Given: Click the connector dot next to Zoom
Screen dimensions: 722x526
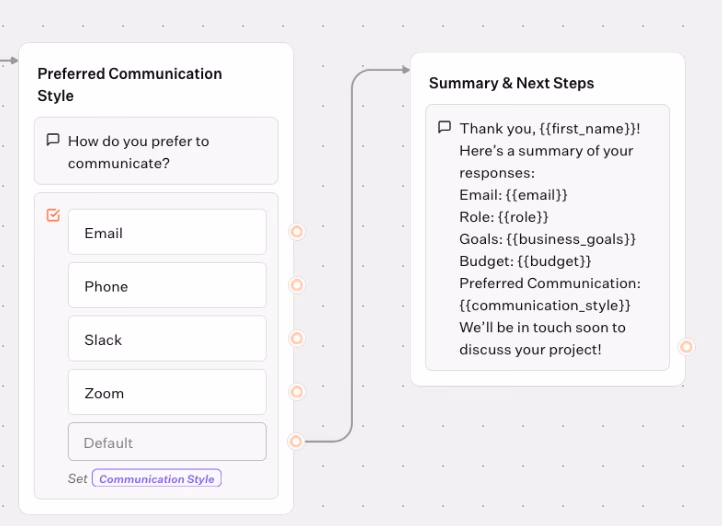Looking at the screenshot, I should coord(296,392).
